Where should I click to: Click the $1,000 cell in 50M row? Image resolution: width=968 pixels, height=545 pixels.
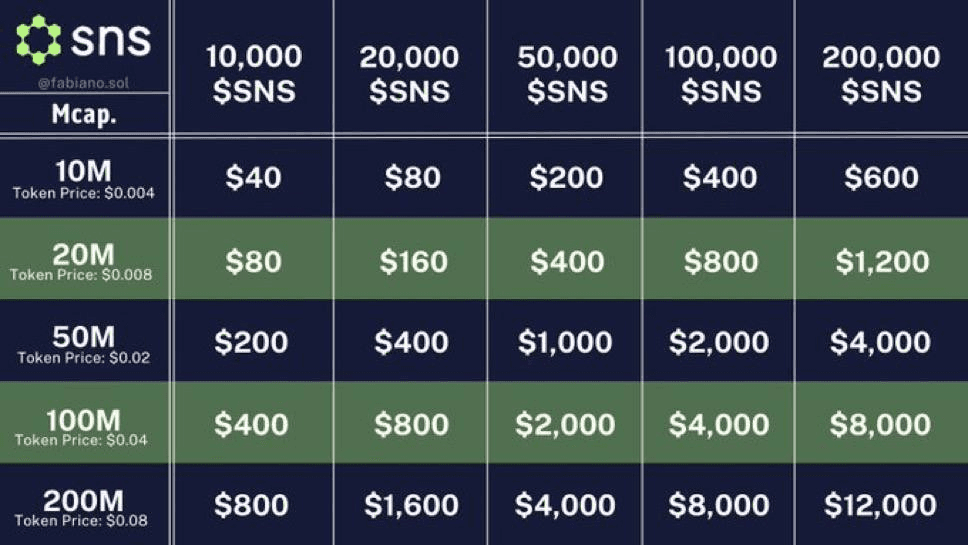pyautogui.click(x=565, y=342)
